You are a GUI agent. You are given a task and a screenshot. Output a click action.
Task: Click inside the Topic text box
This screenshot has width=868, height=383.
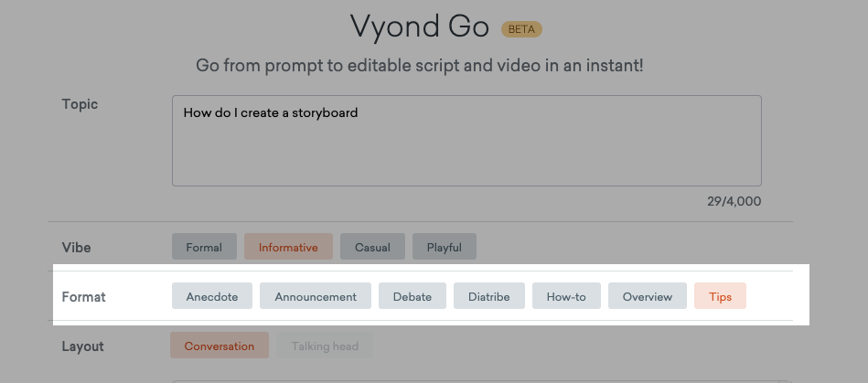click(x=466, y=141)
